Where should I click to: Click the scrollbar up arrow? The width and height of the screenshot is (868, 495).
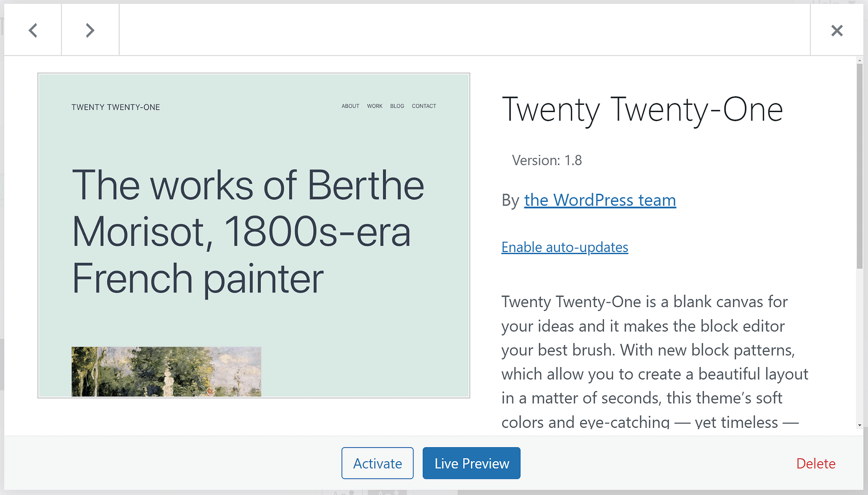(x=859, y=61)
